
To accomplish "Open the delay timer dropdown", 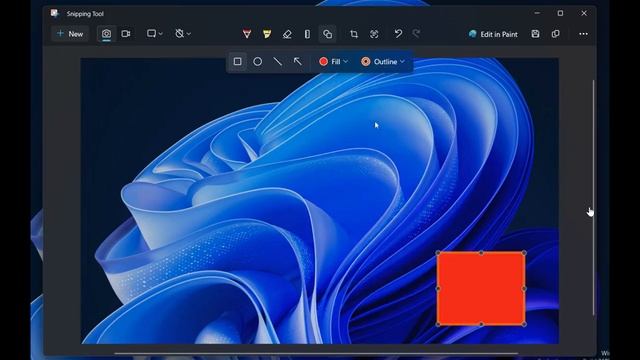I will coord(183,34).
